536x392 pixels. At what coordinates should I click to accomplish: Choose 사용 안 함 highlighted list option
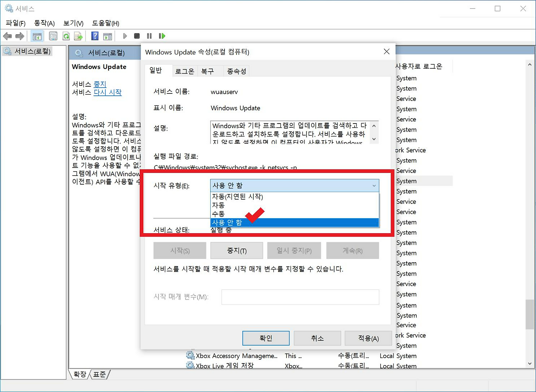294,222
